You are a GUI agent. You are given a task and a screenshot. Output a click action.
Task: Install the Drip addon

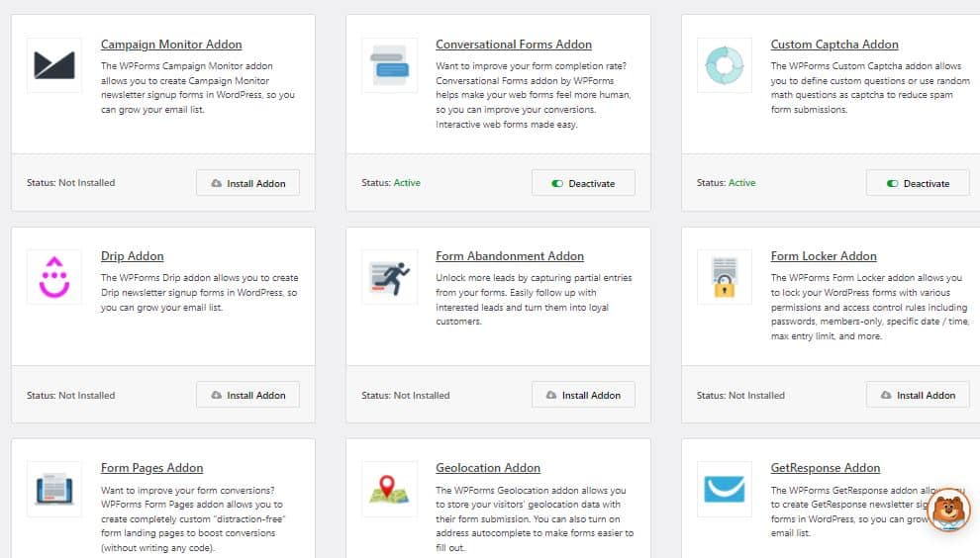point(248,395)
